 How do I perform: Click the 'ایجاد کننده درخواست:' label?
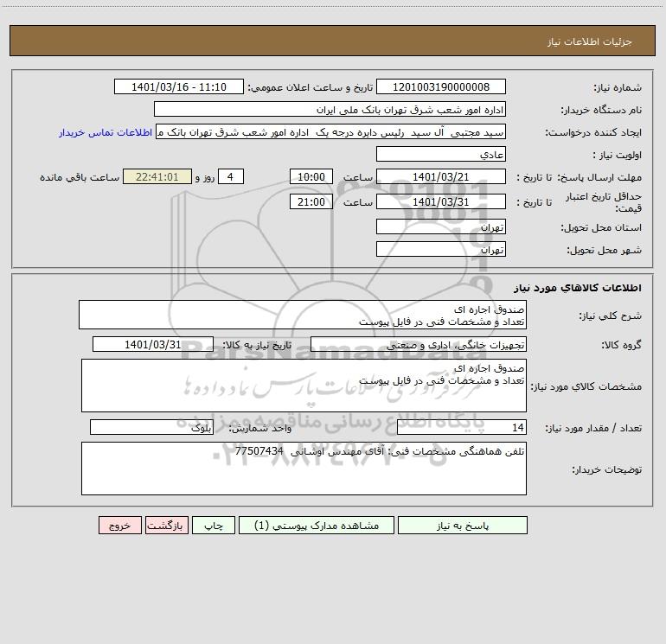[593, 132]
